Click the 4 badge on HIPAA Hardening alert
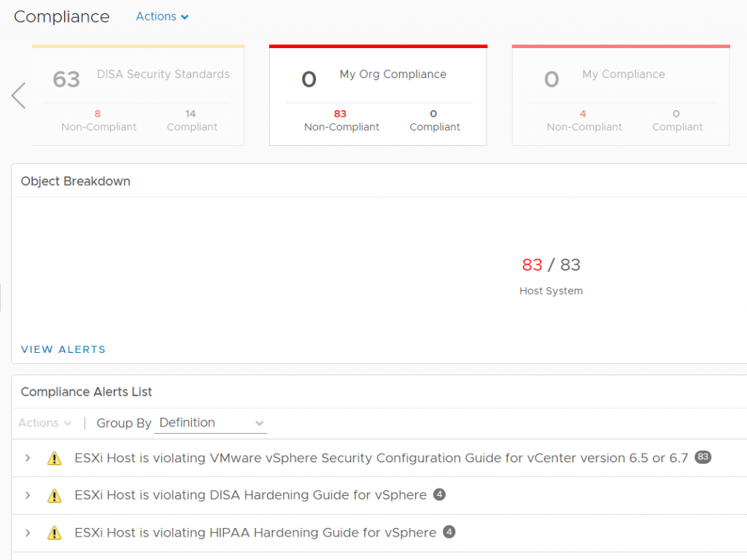 449,532
